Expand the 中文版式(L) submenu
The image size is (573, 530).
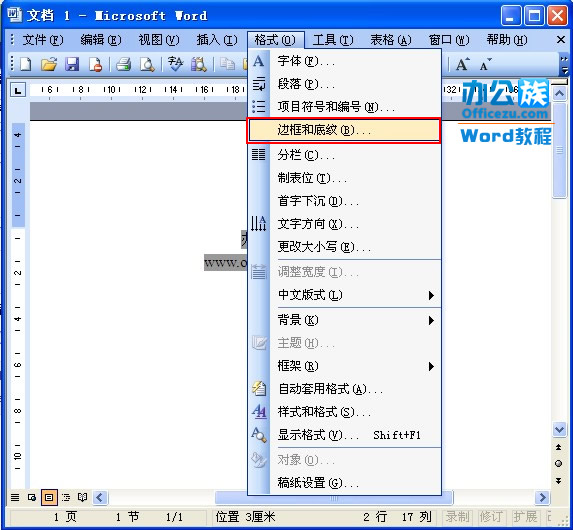(344, 295)
